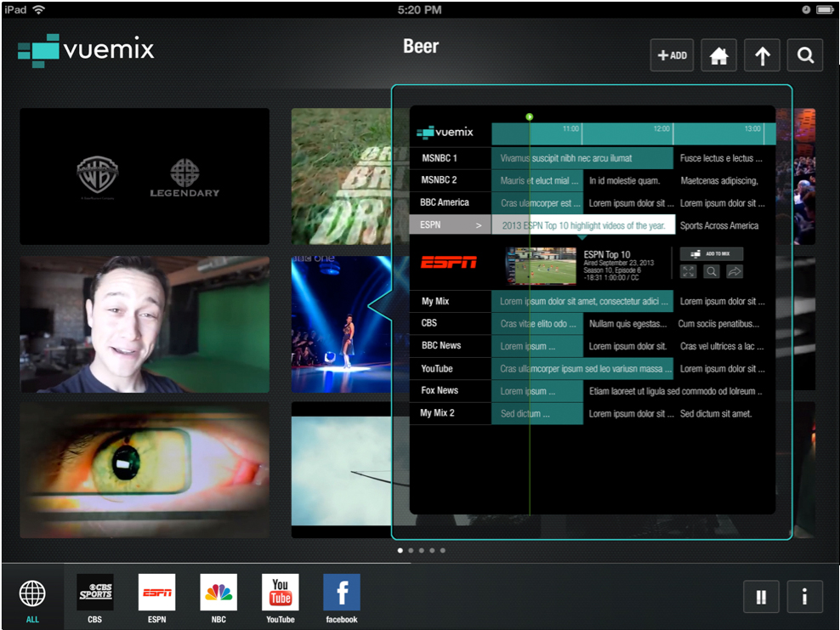Open program 'Cras ulamcorper est ...'
Screen dimensions: 840x630
537,203
